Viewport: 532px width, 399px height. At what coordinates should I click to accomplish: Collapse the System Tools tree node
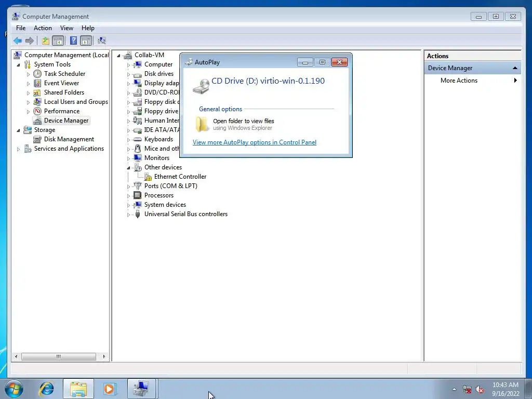pyautogui.click(x=18, y=64)
